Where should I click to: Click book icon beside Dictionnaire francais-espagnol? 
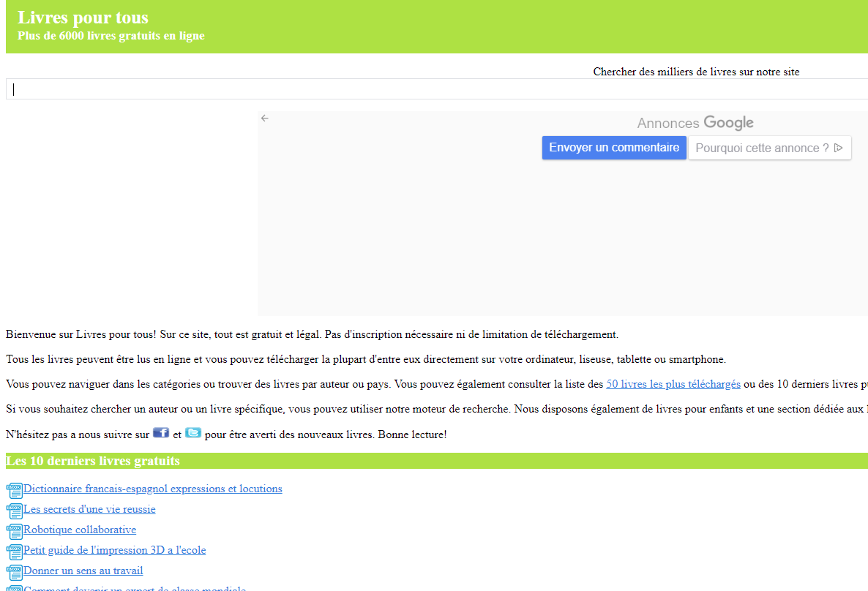[x=15, y=490]
